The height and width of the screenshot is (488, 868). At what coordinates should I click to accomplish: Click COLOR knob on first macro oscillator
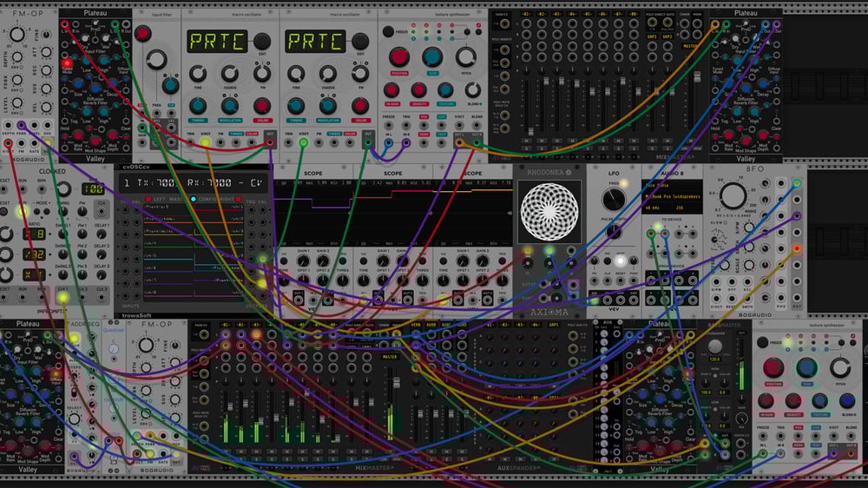pyautogui.click(x=262, y=105)
